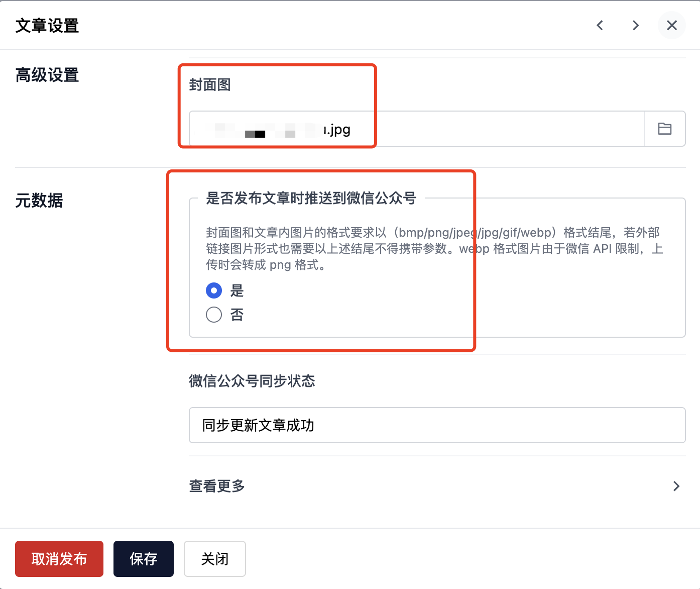Click the 文章设置 dialog title

tap(47, 26)
